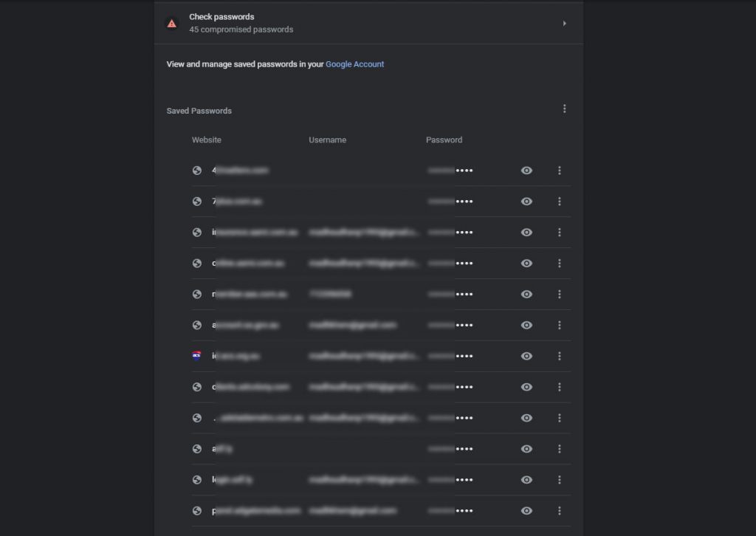Open more actions in the flag-favicon site row
Viewport: 756px width, 536px height.
click(560, 356)
